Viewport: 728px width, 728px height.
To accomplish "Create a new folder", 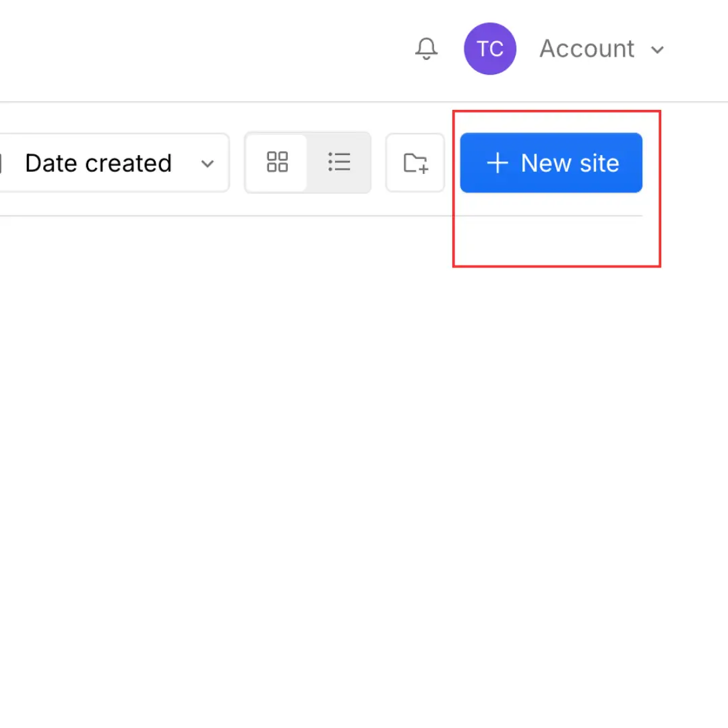I will [415, 163].
